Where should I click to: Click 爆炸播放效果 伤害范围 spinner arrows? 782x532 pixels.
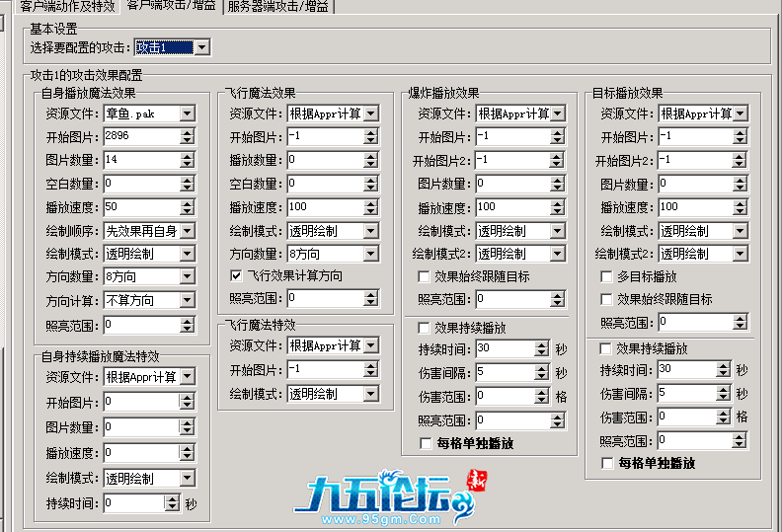tap(542, 397)
